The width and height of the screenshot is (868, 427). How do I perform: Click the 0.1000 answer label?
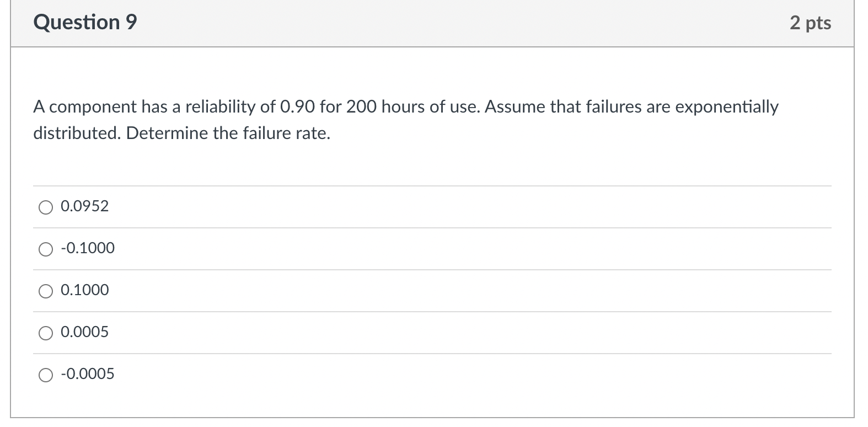[x=84, y=291]
